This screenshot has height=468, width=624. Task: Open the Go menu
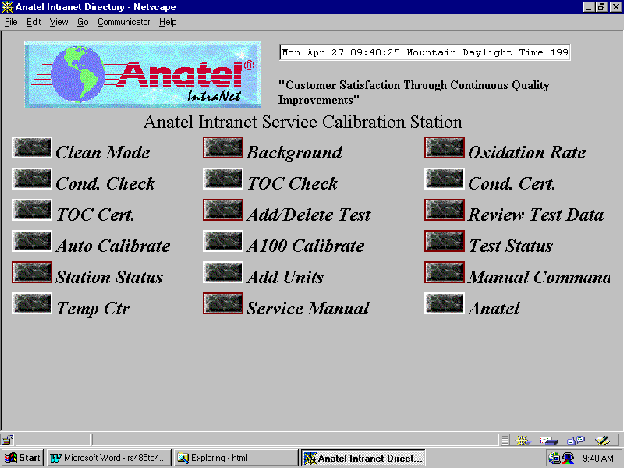click(x=82, y=22)
